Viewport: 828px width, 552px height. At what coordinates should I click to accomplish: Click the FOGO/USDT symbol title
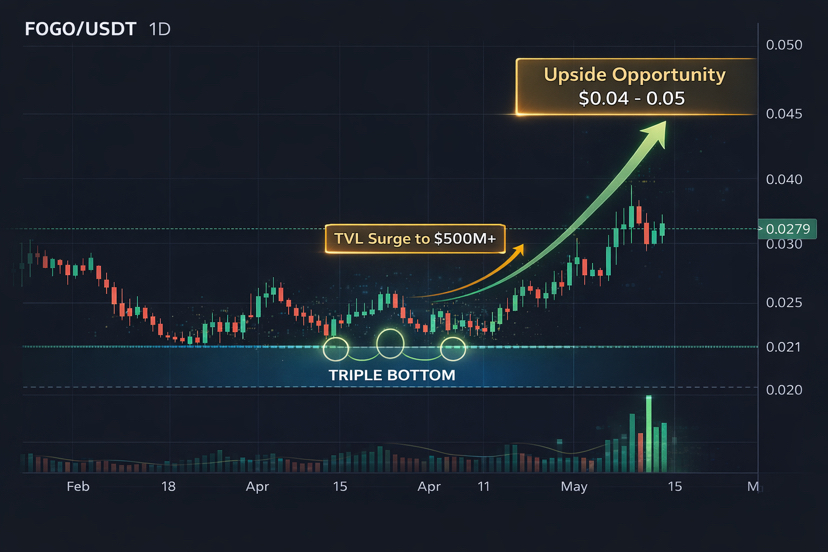tap(80, 29)
